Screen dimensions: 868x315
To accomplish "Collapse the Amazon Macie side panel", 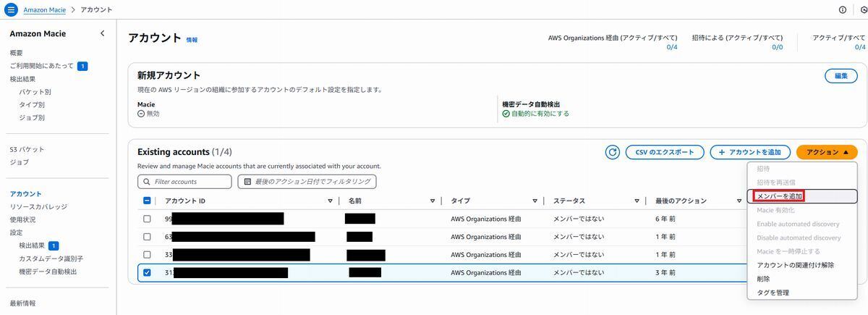I will (102, 33).
